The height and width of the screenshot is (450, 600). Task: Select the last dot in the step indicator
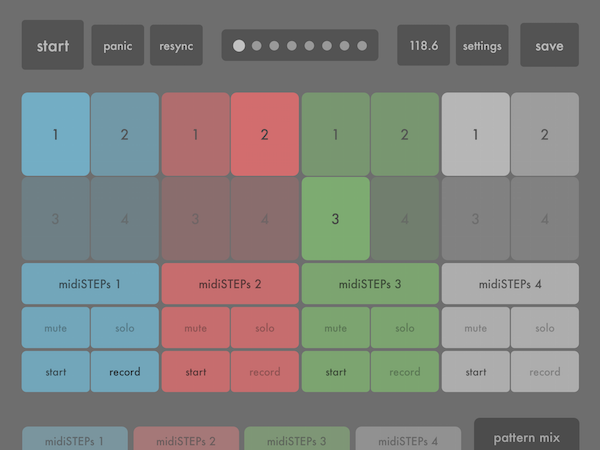362,46
